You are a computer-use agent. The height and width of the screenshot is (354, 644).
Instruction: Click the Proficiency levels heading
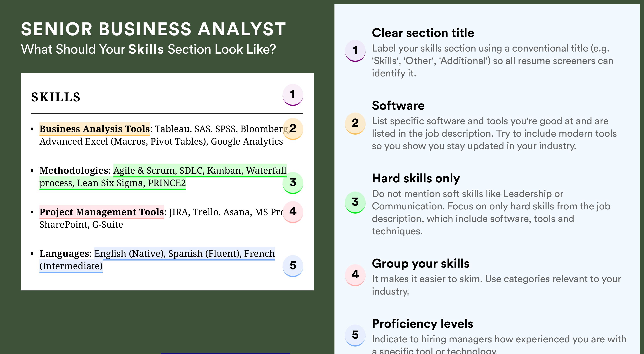pyautogui.click(x=423, y=324)
